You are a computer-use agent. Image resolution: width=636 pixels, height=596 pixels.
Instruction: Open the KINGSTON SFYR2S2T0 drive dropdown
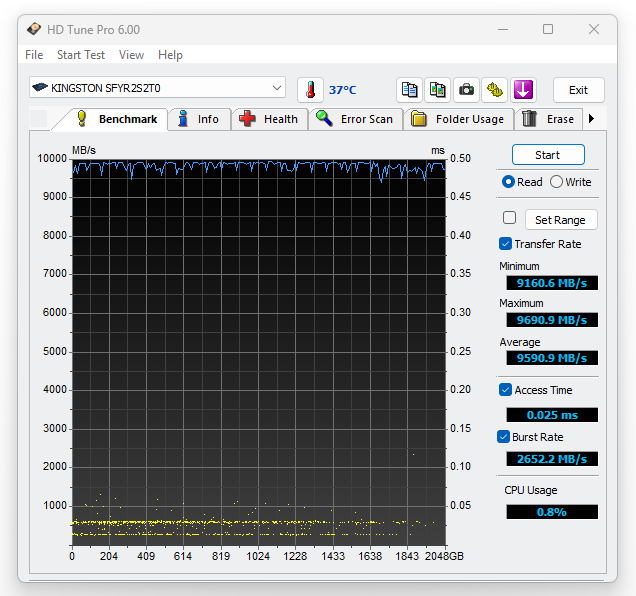click(157, 88)
